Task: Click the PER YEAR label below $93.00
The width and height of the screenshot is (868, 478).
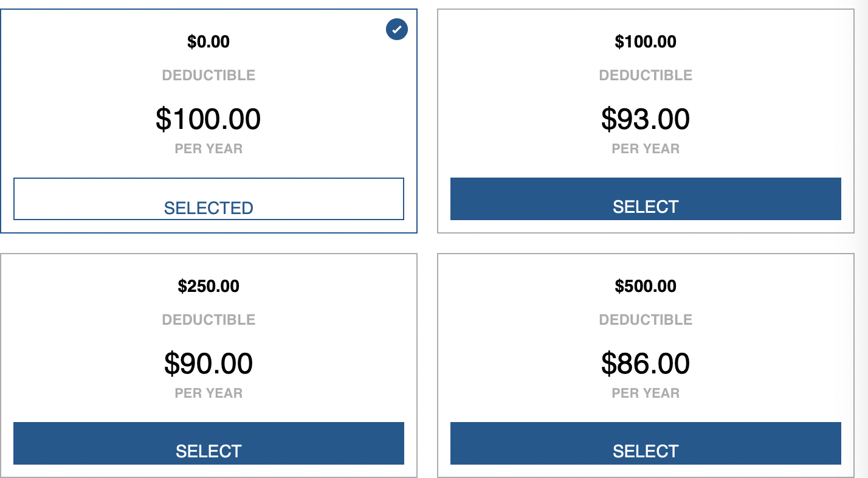Action: click(646, 149)
